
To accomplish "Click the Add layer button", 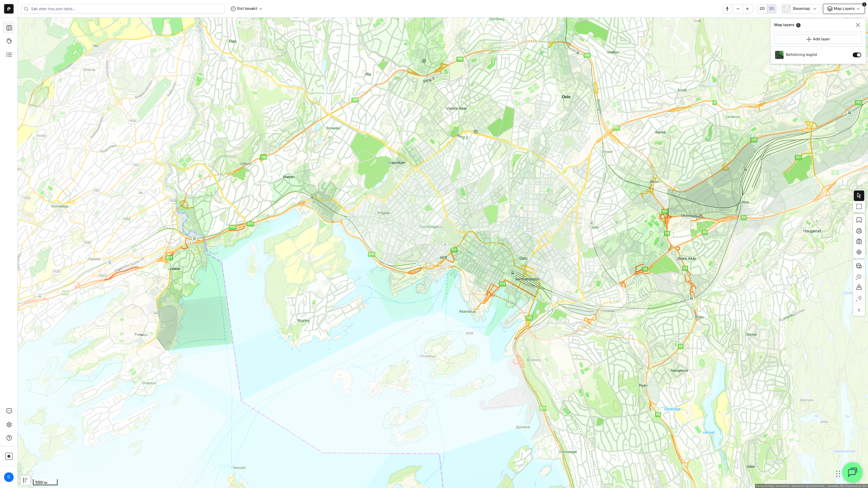I will pyautogui.click(x=818, y=39).
